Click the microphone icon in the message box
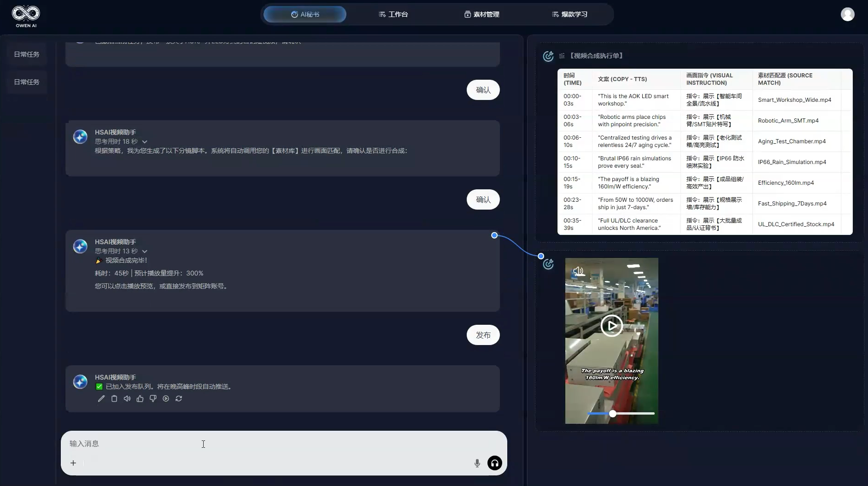 (477, 463)
